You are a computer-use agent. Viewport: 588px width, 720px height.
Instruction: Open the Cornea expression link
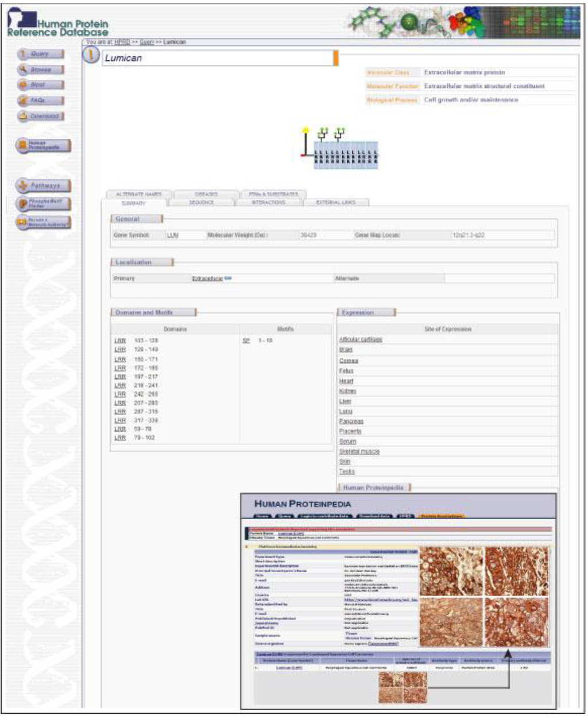[x=349, y=361]
